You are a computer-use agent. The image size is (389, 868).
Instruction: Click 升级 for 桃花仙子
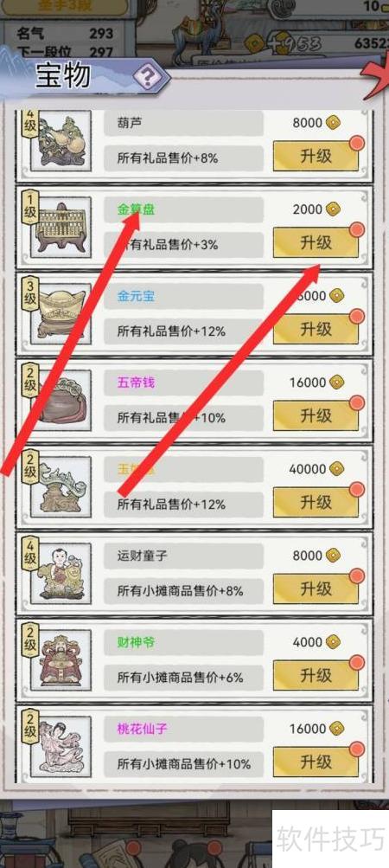[x=316, y=762]
